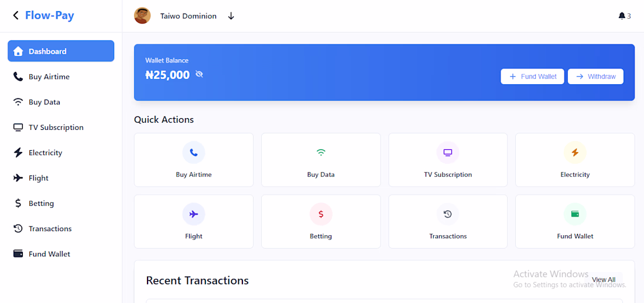The image size is (644, 303).
Task: Open the Flow-Pay logo link
Action: (49, 16)
